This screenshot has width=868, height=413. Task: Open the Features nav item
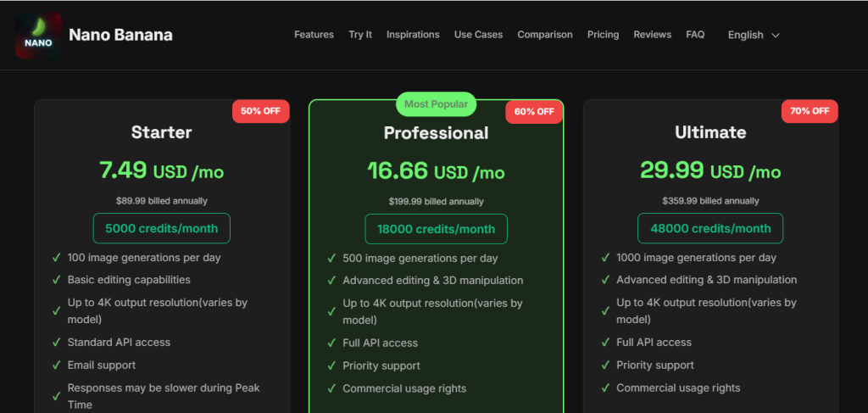click(x=314, y=34)
